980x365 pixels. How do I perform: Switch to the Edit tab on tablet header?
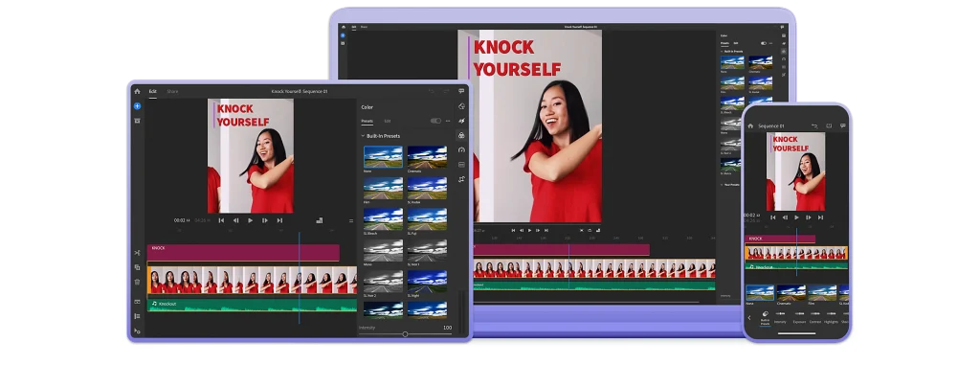click(x=152, y=91)
